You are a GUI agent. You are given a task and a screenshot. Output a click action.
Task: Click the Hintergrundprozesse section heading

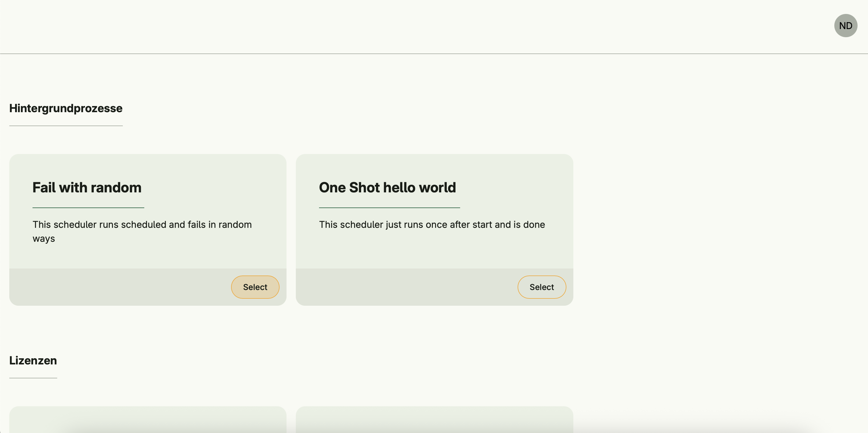pos(66,108)
